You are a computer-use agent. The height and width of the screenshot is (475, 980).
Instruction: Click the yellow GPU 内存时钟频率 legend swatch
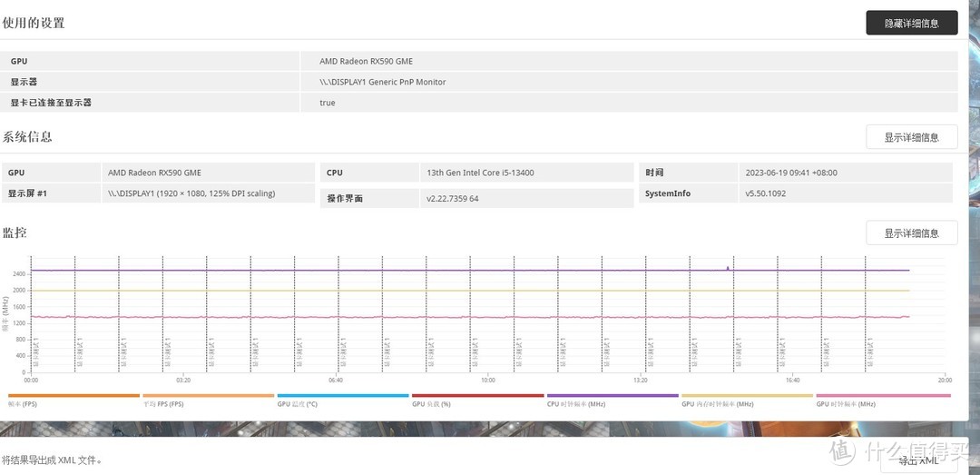coord(747,396)
